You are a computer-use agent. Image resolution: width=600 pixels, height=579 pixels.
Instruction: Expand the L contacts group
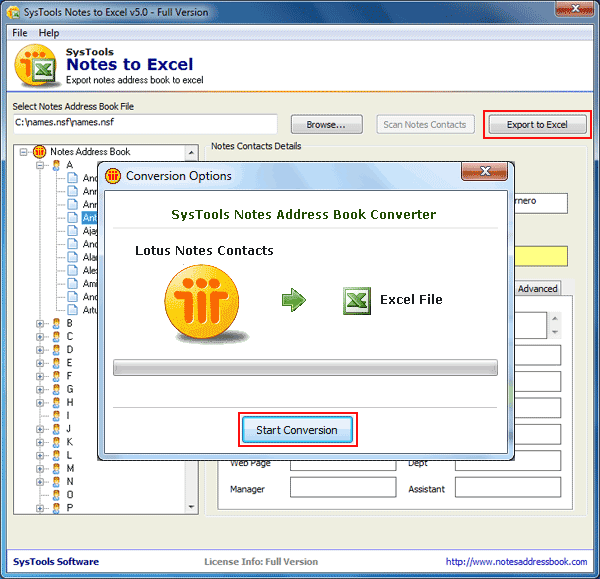pos(40,455)
